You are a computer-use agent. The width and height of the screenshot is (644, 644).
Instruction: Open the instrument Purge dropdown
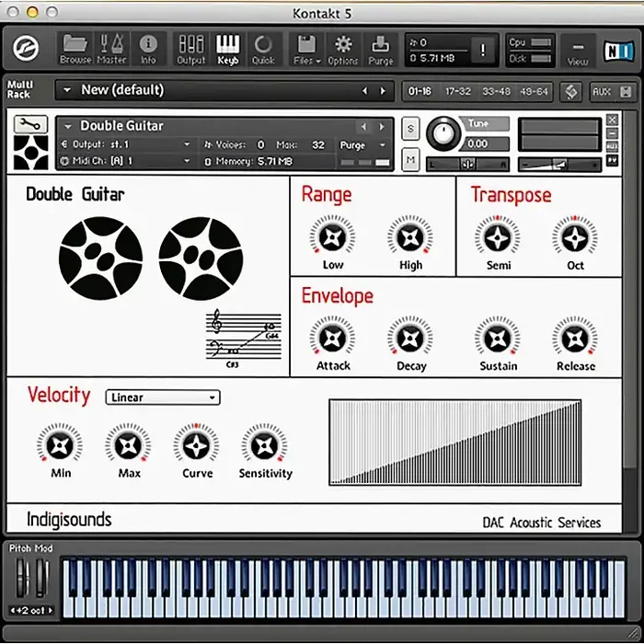(363, 145)
